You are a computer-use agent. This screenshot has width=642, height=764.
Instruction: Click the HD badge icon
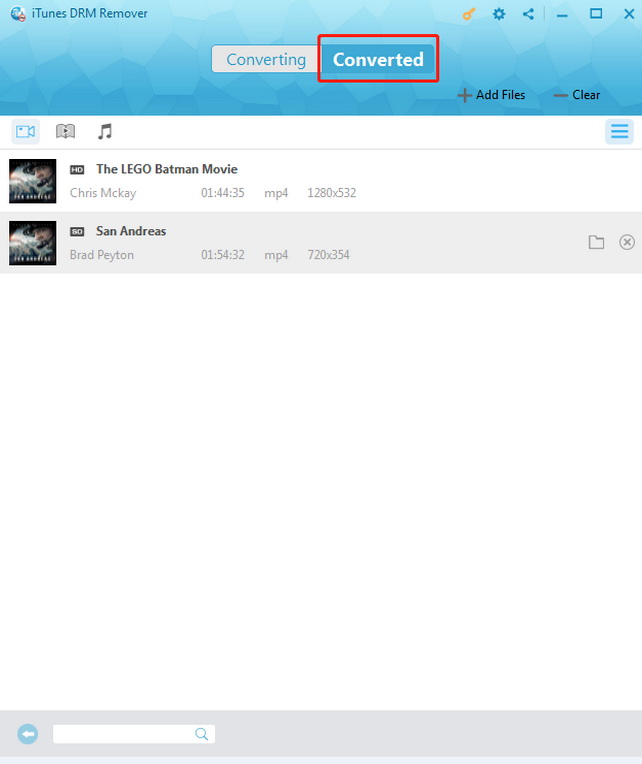click(77, 170)
